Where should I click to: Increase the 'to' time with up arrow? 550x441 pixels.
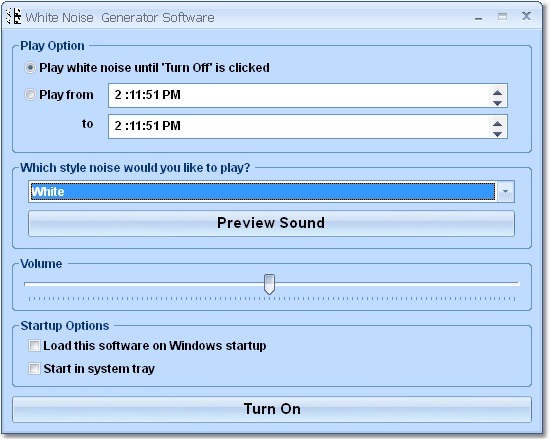coord(497,123)
